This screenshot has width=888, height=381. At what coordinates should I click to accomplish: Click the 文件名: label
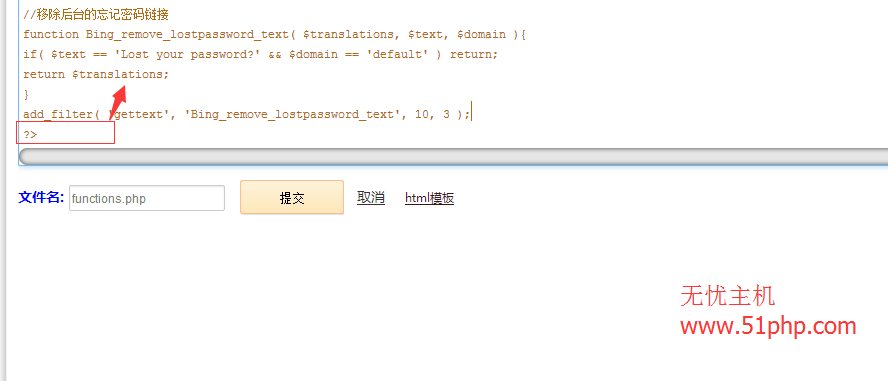coord(41,198)
